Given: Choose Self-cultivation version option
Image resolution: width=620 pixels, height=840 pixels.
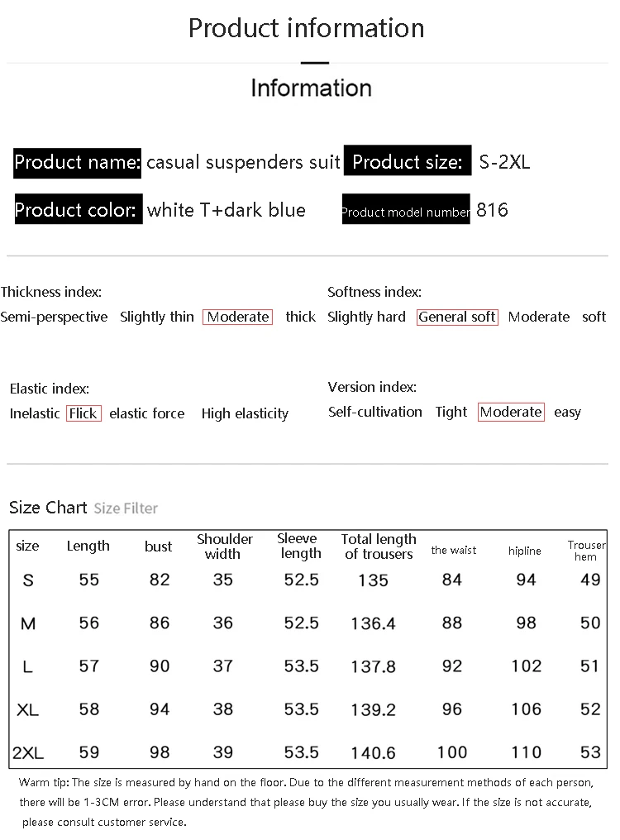Looking at the screenshot, I should pos(375,412).
